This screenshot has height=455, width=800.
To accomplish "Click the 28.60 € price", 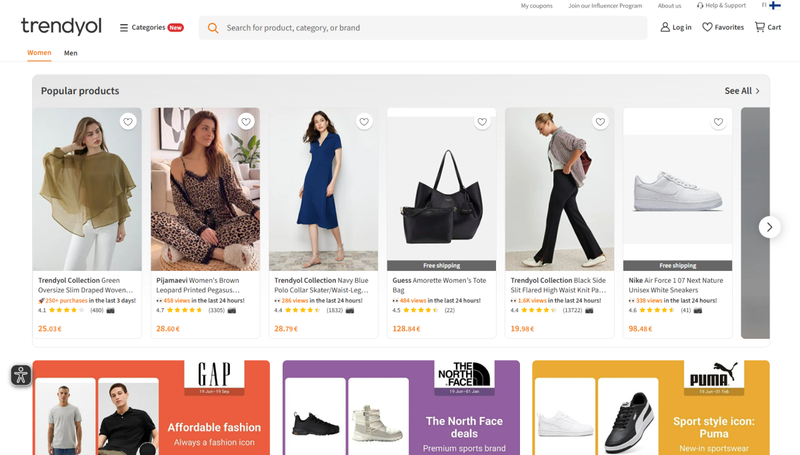I will (x=168, y=329).
